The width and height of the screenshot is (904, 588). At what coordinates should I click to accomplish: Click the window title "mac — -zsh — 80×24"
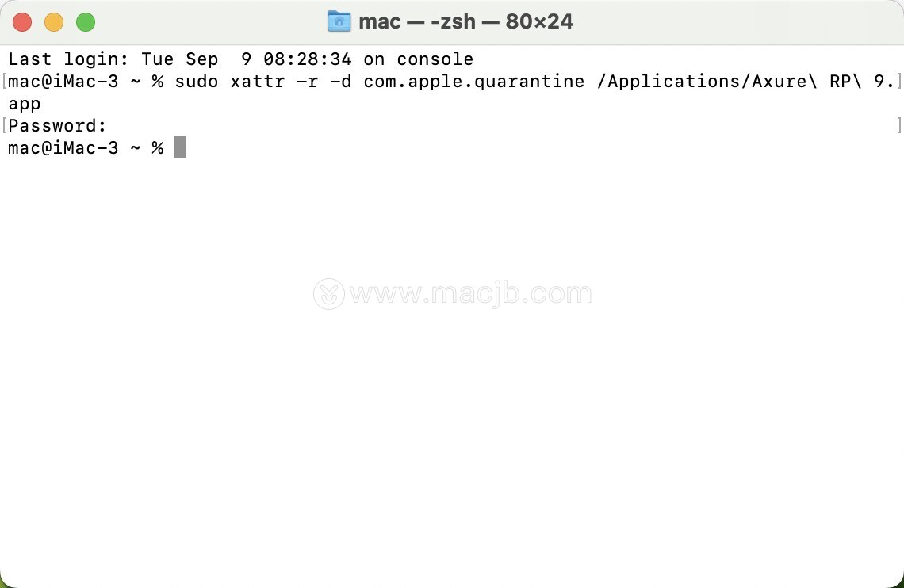465,22
